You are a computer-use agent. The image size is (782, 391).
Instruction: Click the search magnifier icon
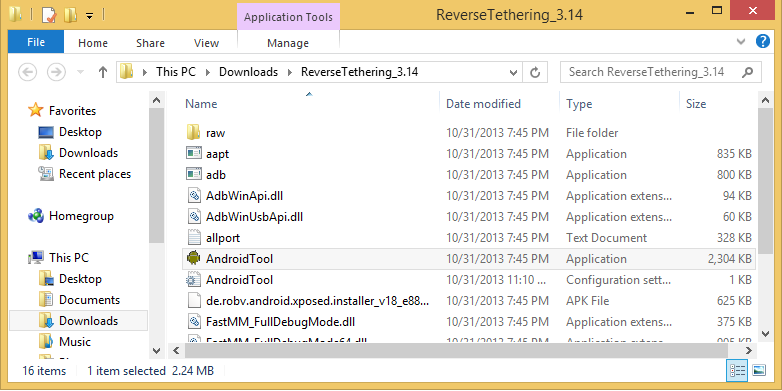tap(747, 72)
